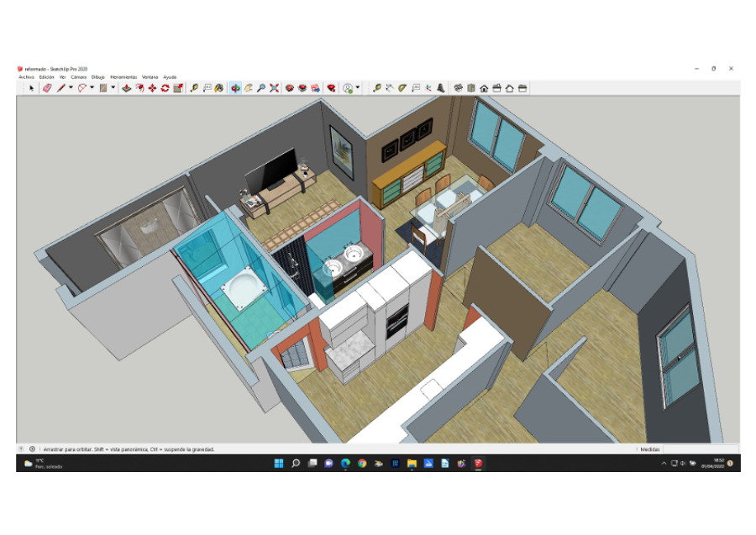The width and height of the screenshot is (756, 535).
Task: Open the Ventana menu
Action: 150,76
